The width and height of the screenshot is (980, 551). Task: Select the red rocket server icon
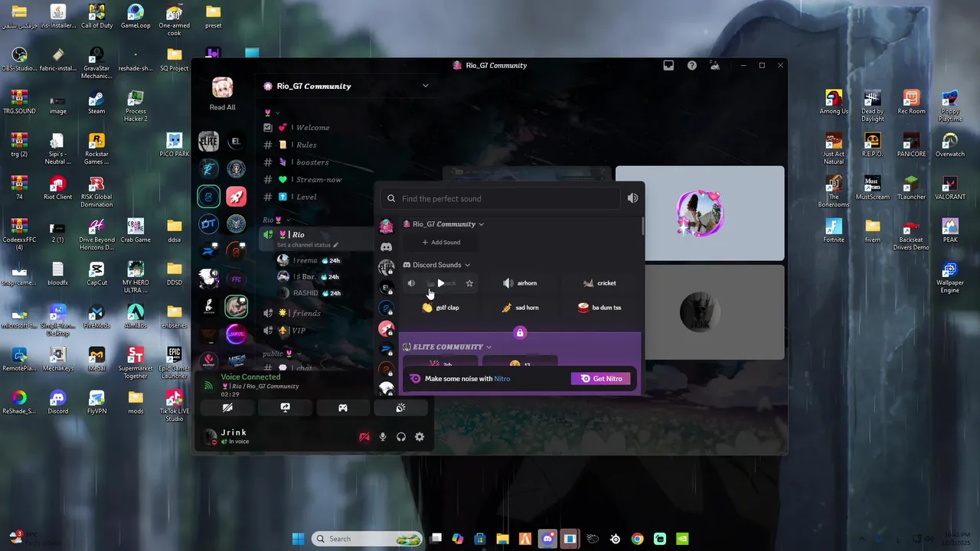point(236,197)
